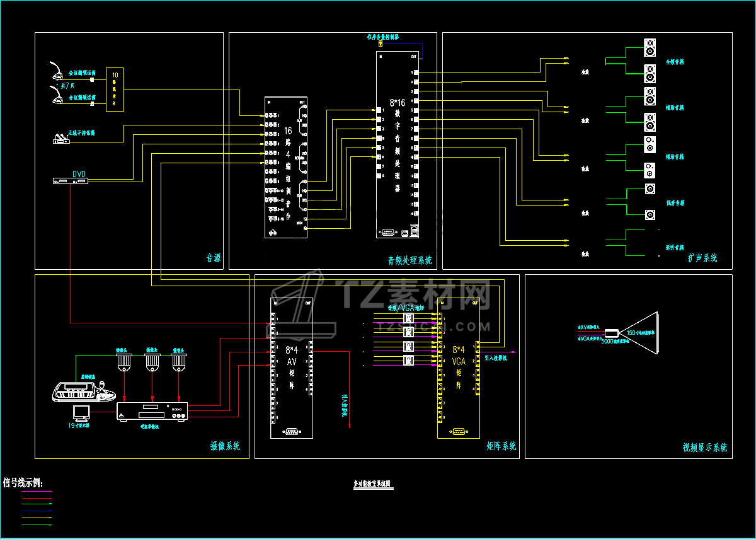Image resolution: width=756 pixels, height=539 pixels.
Task: Select the 19寸显示器 monitor symbol
Action: point(81,414)
